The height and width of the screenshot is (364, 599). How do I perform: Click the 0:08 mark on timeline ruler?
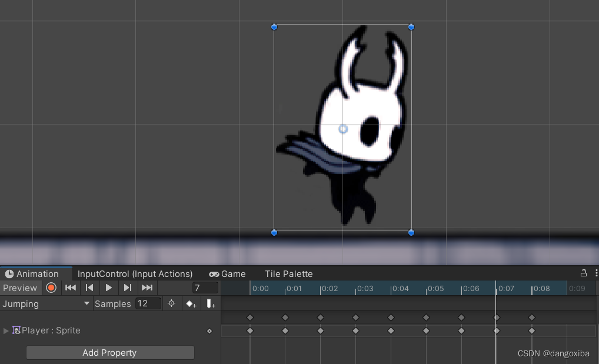click(542, 289)
